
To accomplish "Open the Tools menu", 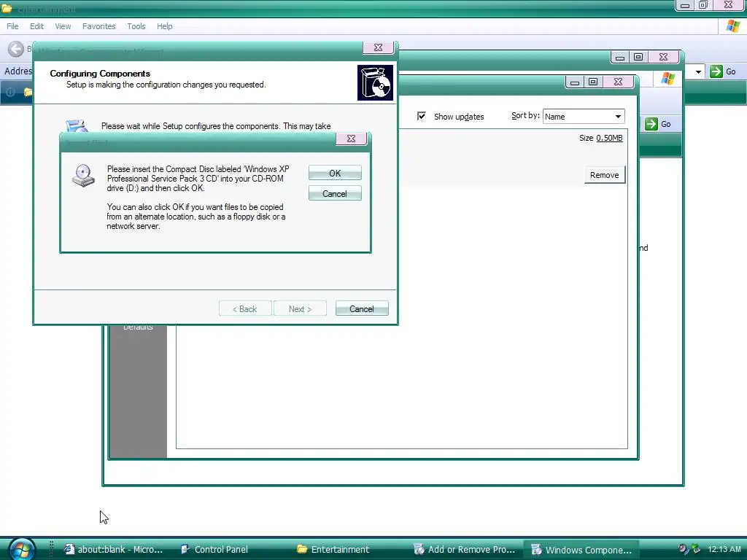I will [136, 26].
